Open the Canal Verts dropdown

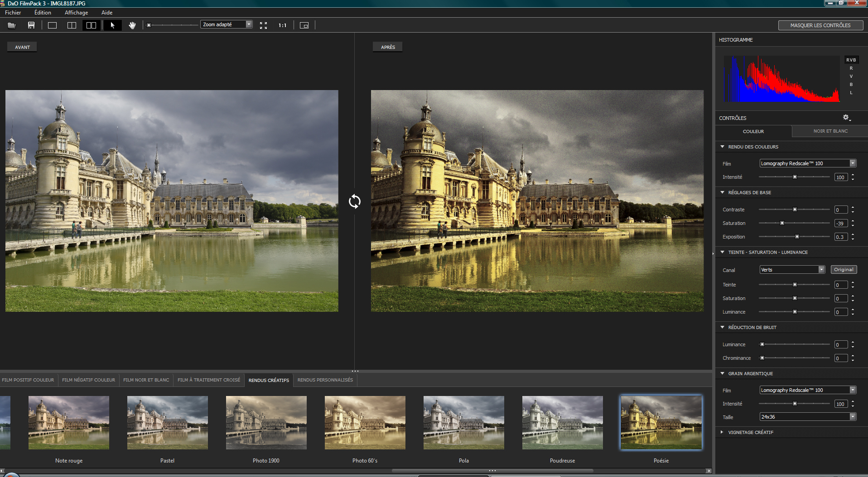pos(792,270)
